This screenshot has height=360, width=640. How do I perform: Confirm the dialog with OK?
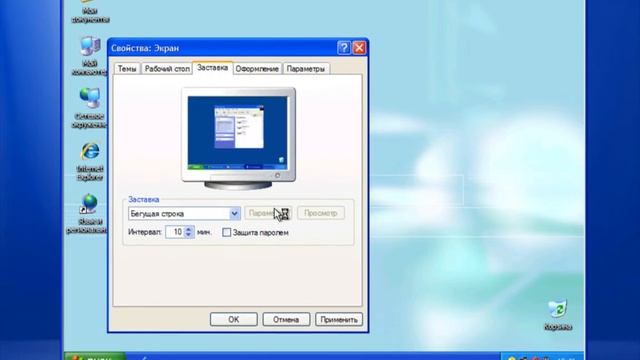233,319
